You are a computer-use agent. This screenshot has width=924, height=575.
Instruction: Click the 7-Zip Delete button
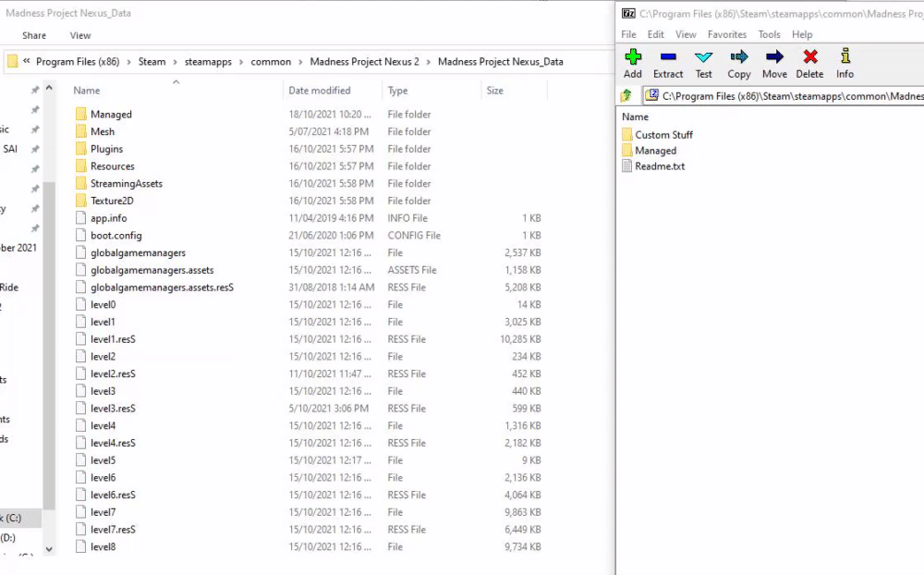[x=809, y=64]
